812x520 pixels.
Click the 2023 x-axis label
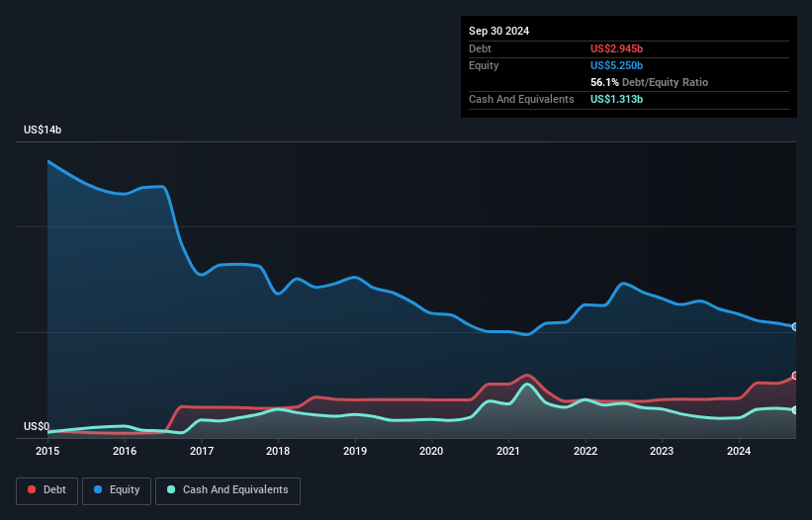[x=662, y=451]
